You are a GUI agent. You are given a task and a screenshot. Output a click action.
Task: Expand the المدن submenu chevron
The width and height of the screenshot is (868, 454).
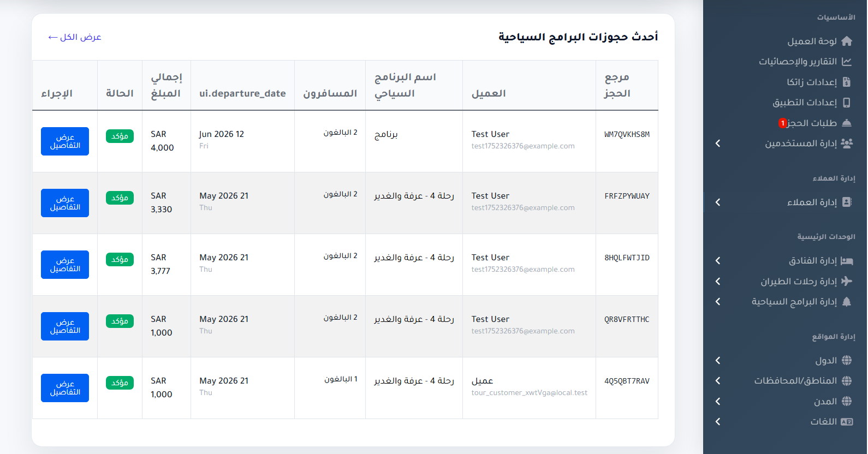pos(718,401)
